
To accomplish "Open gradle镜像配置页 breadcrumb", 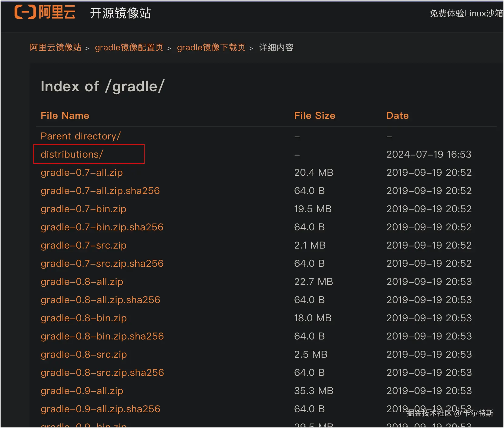I will [x=129, y=48].
